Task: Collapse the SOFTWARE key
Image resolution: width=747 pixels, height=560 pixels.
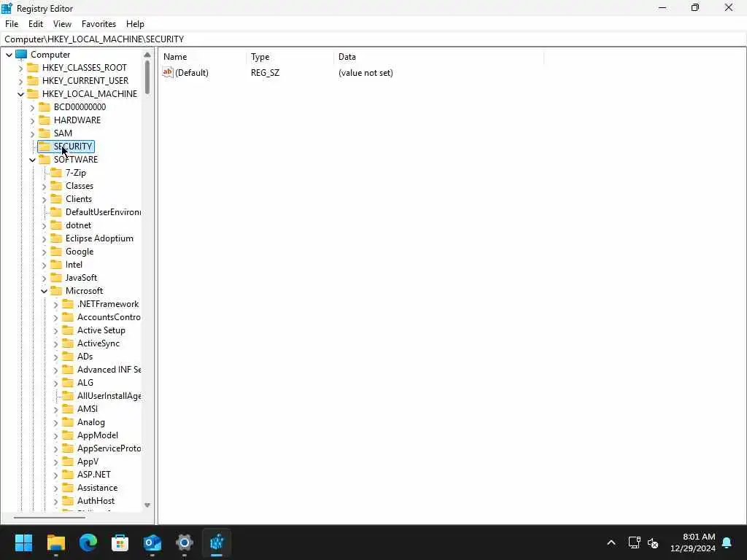Action: click(32, 160)
